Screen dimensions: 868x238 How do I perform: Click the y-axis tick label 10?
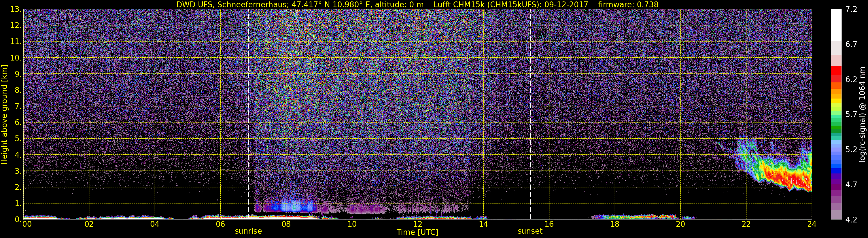(x=16, y=58)
